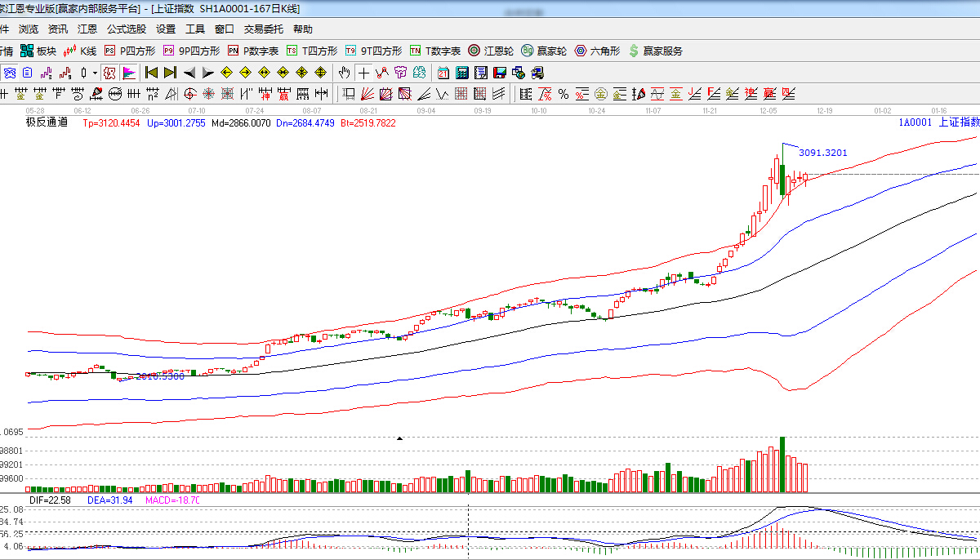Click the tallest green volume bar

click(x=782, y=464)
